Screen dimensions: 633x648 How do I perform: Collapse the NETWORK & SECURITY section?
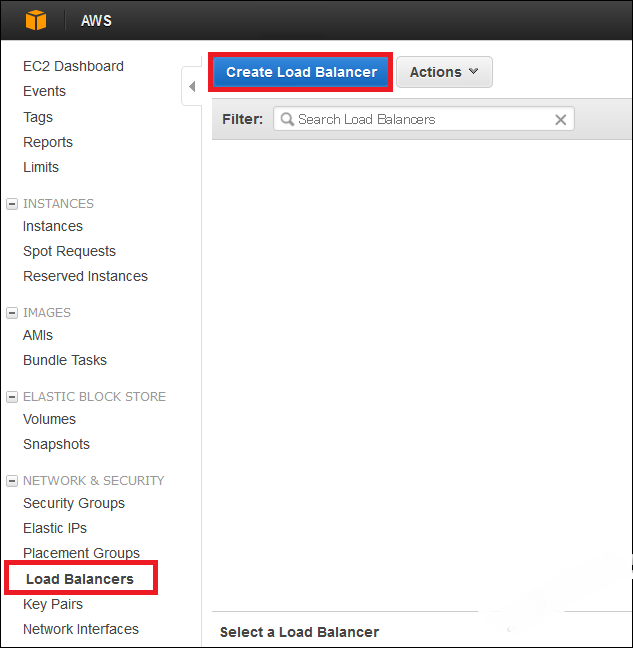[x=11, y=481]
